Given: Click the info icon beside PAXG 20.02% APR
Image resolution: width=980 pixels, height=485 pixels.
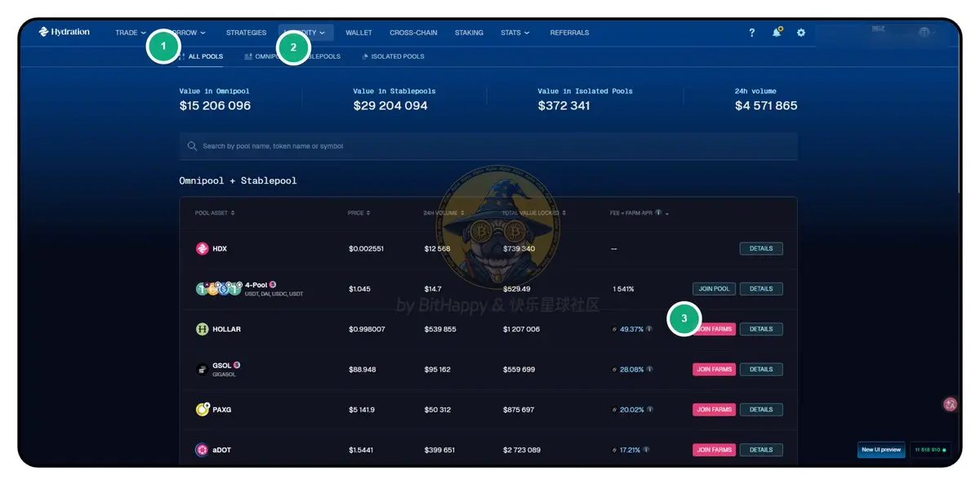Looking at the screenshot, I should point(649,409).
